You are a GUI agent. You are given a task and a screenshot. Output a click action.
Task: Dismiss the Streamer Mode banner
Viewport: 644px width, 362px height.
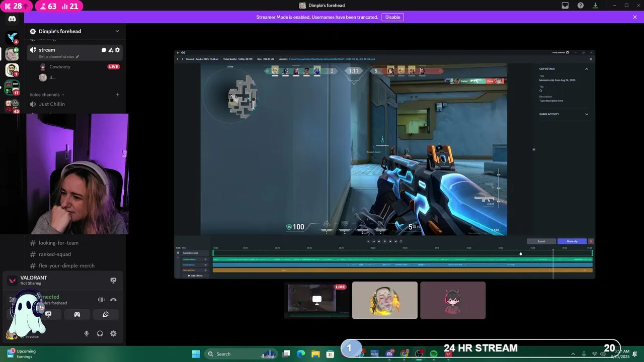click(x=635, y=17)
